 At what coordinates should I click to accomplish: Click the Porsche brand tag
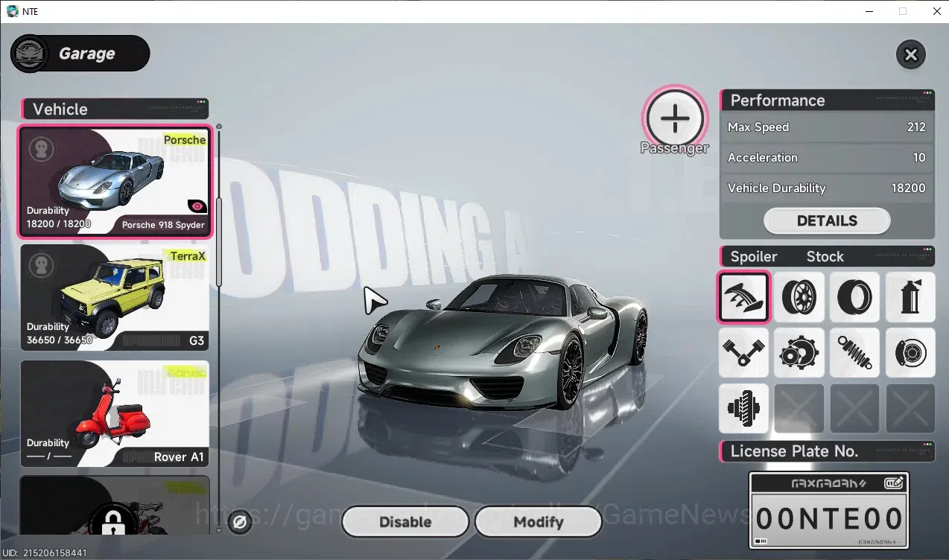click(x=185, y=140)
